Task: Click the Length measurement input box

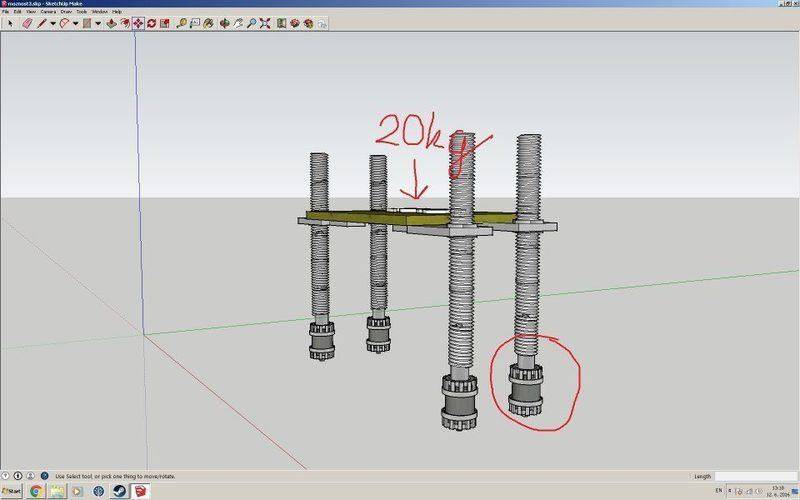Action: (x=753, y=476)
